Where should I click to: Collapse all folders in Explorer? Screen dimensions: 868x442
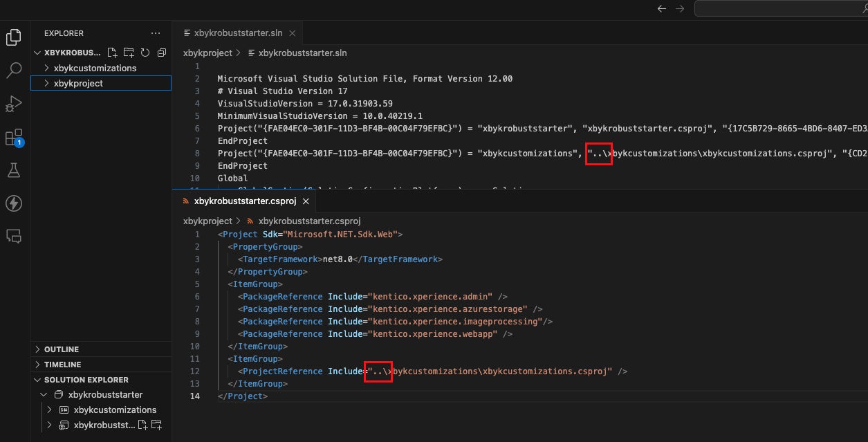pos(162,53)
